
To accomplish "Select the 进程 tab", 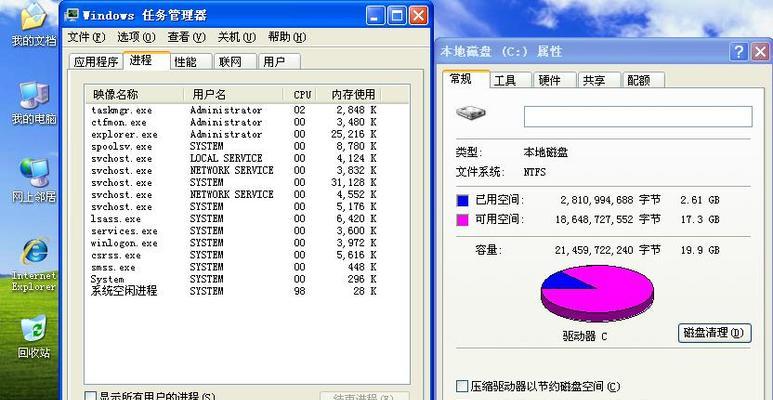I will pos(146,60).
